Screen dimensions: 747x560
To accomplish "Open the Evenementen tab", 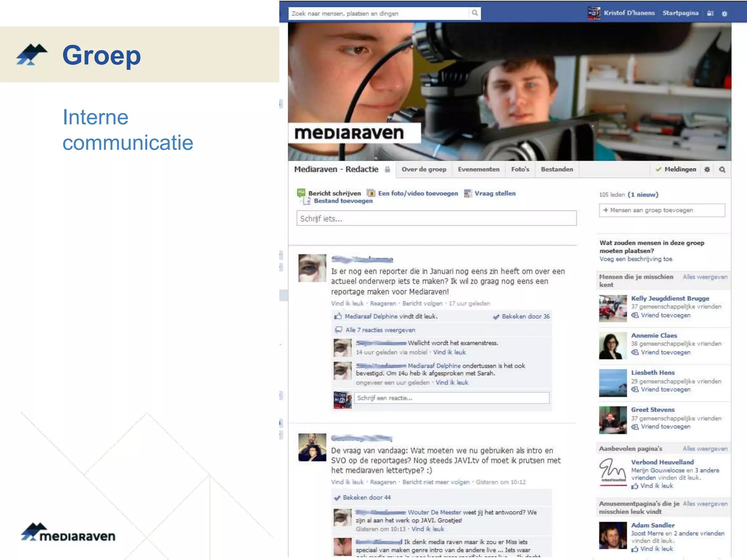I will [x=479, y=169].
